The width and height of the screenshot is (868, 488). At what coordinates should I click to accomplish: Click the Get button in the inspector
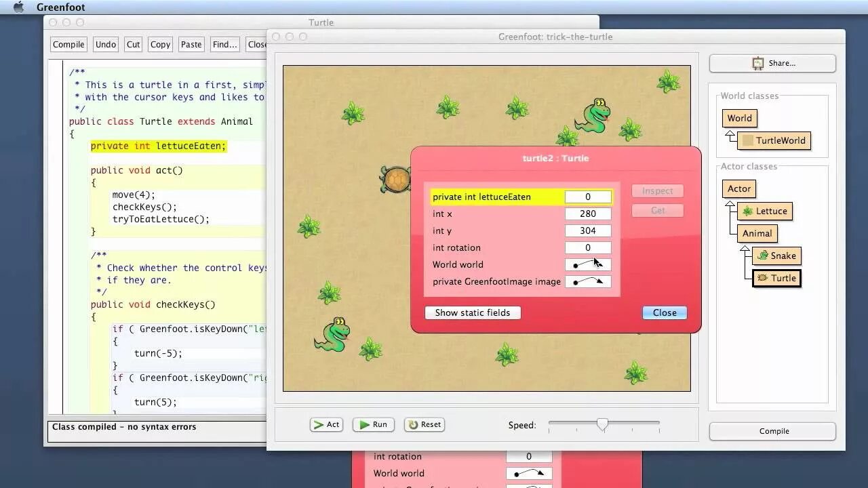pos(658,210)
